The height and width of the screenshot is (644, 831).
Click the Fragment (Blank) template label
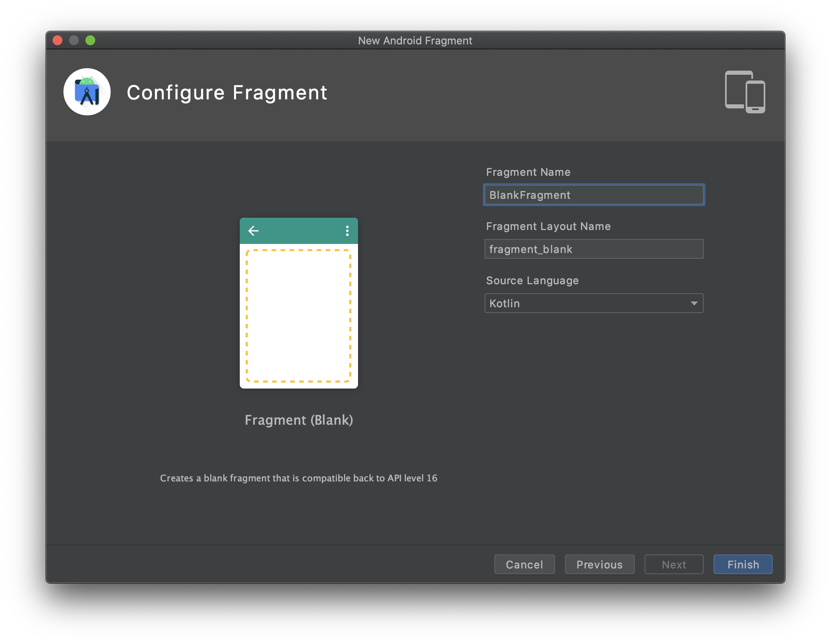[299, 420]
